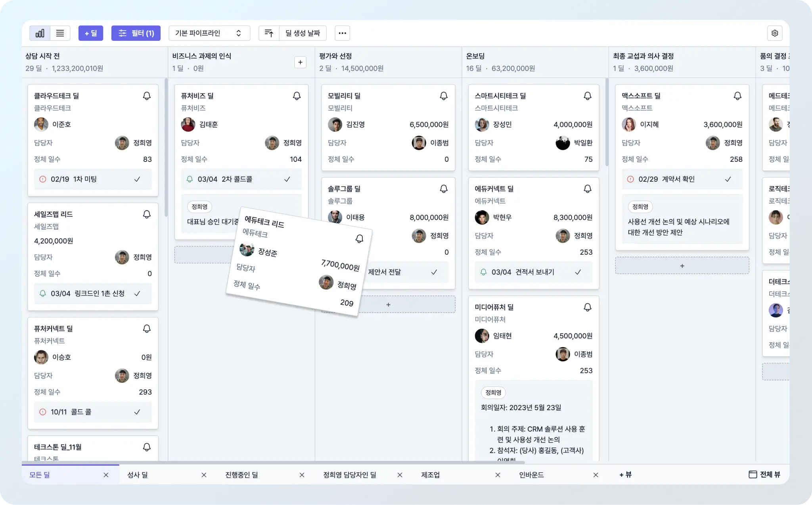The height and width of the screenshot is (505, 812).
Task: Click 8,300,000원 amount on 에듀커넥트 card
Action: click(573, 217)
